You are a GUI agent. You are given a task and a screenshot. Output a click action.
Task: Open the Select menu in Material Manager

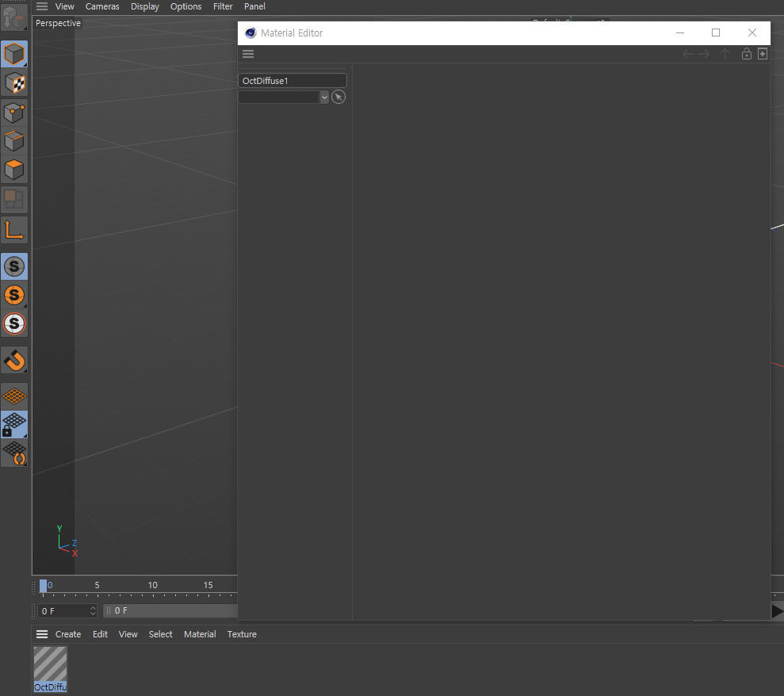click(160, 634)
